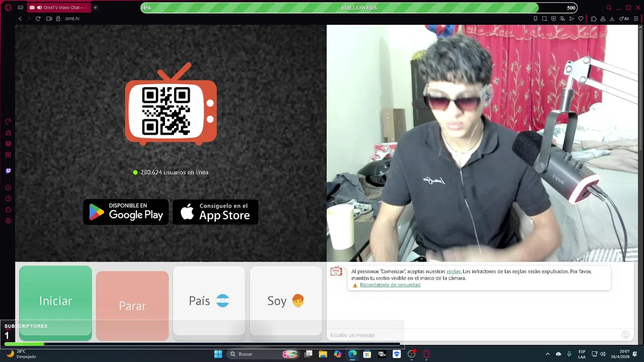Image resolution: width=644 pixels, height=362 pixels.
Task: Launch the AI assistant icon
Action: [x=624, y=19]
